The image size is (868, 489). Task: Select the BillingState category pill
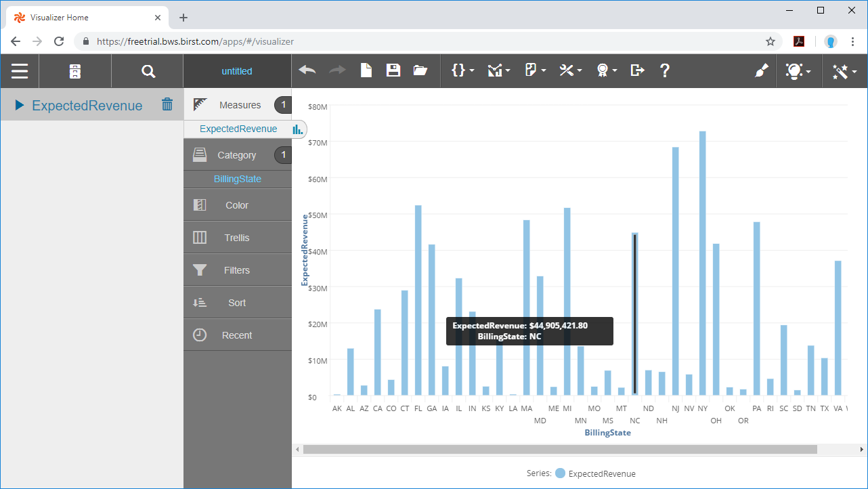pyautogui.click(x=237, y=179)
